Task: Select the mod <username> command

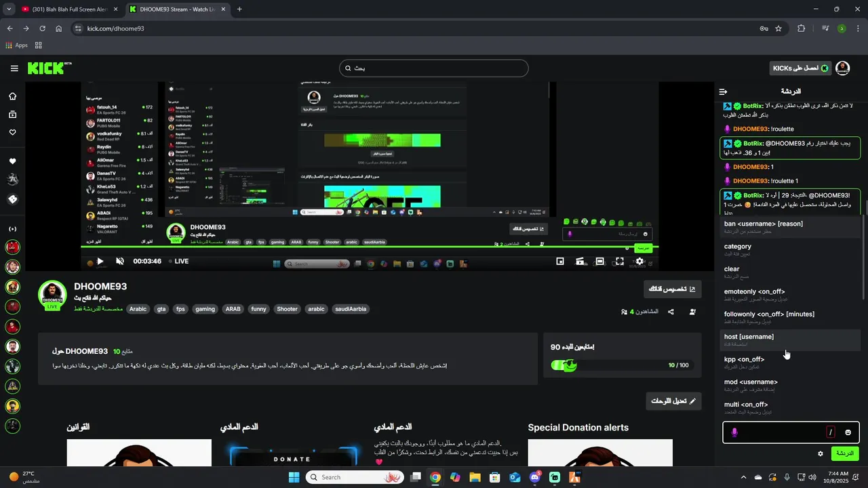Action: 789,385
